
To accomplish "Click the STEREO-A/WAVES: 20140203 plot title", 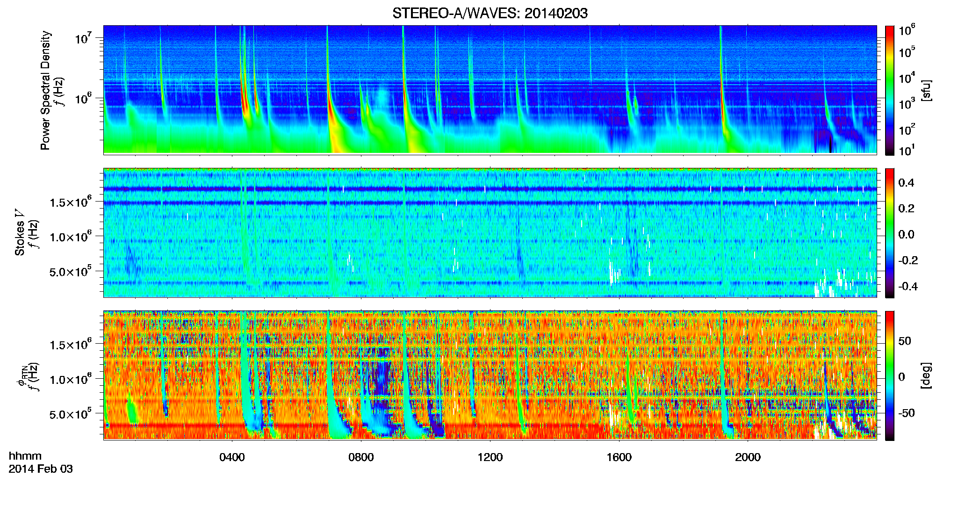I will pyautogui.click(x=490, y=14).
